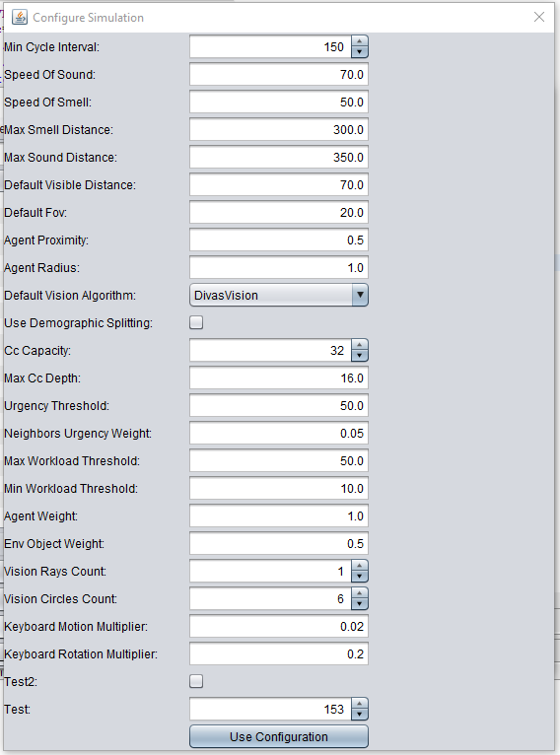Increase the Test spinner value
The height and width of the screenshot is (755, 560).
click(360, 704)
